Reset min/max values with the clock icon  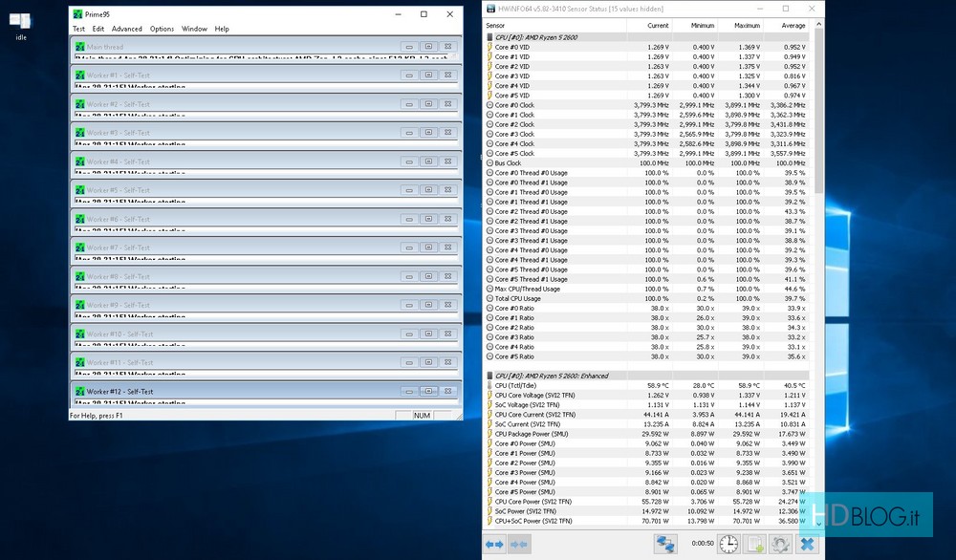728,544
